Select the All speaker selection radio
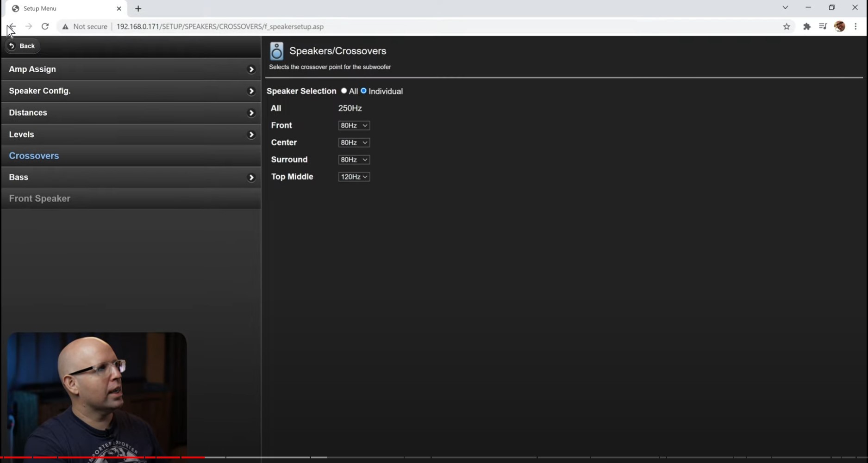 (344, 91)
